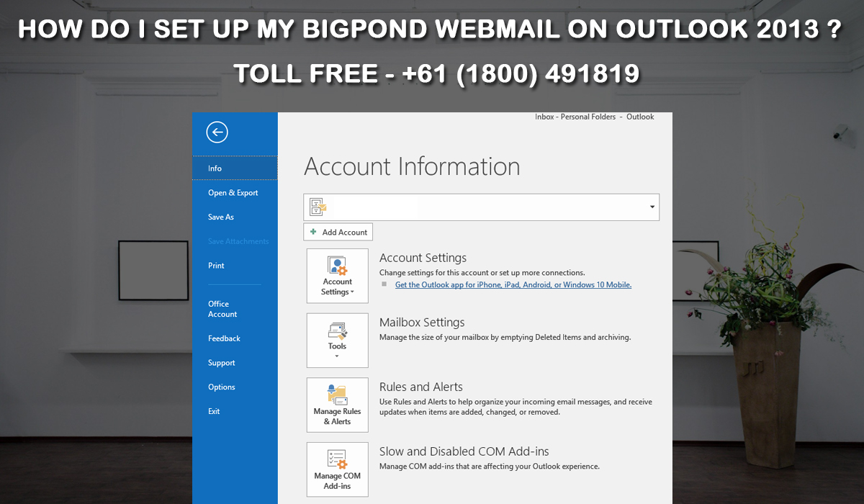Click the account profile icon in the selector field
Screen dimensions: 864x504
tap(318, 207)
